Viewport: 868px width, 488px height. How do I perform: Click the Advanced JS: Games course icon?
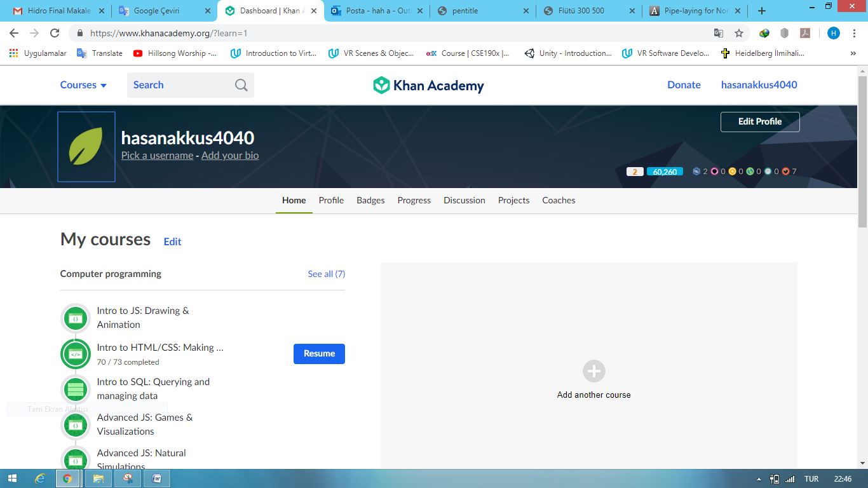(76, 425)
